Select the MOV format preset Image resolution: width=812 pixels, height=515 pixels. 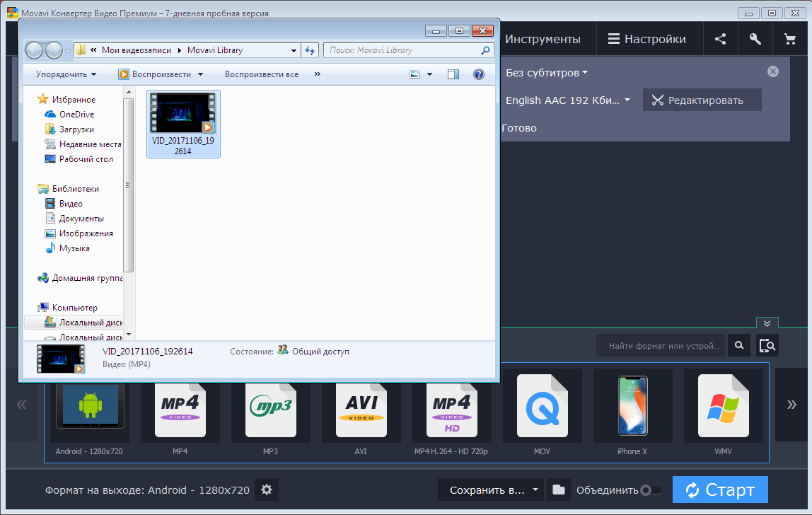542,411
